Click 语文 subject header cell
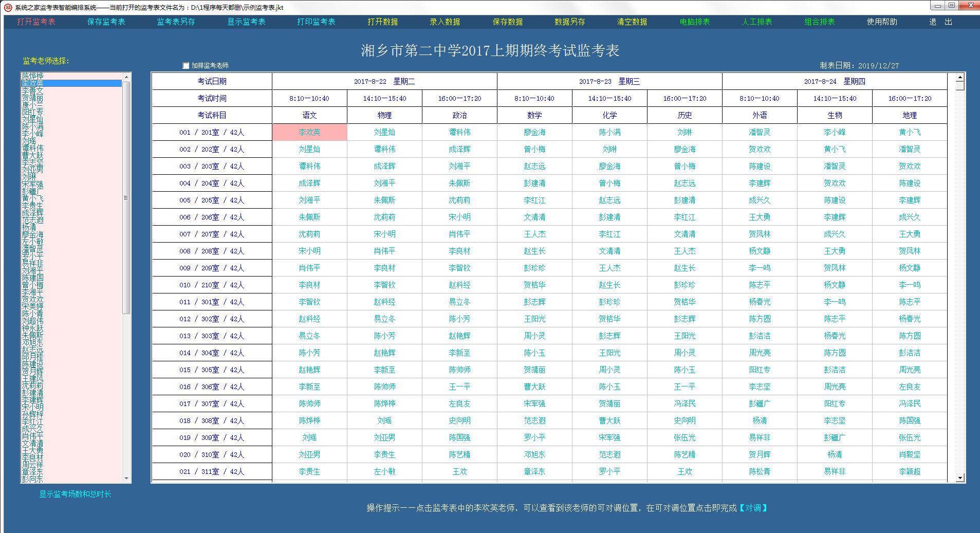Viewport: 980px width, 533px height. click(309, 115)
